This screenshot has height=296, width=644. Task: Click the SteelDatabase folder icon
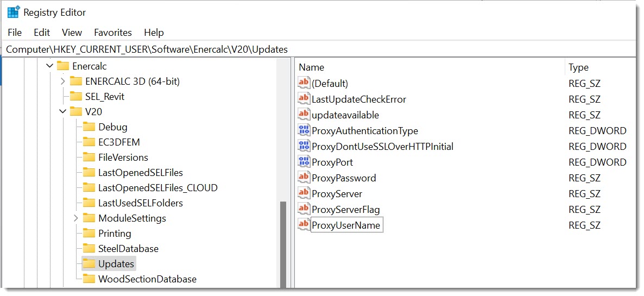89,249
